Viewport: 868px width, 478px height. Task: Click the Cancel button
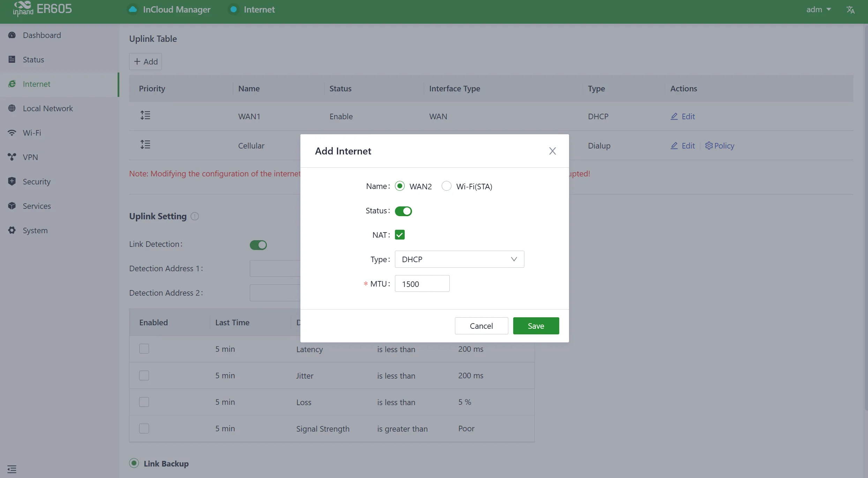click(481, 326)
